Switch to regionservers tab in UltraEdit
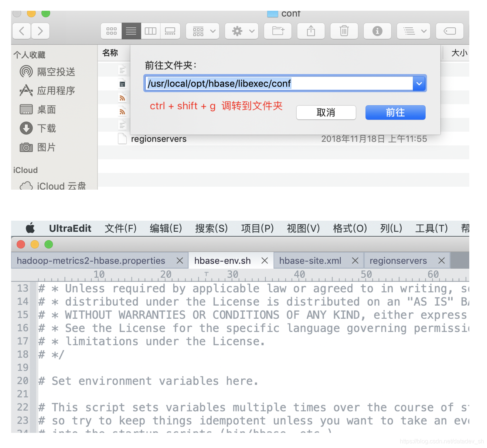Image resolution: width=487 pixels, height=448 pixels. [x=398, y=261]
